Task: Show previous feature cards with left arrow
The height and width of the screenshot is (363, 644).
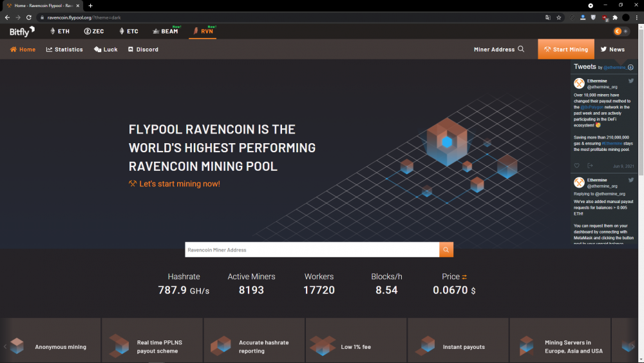Action: (x=5, y=346)
